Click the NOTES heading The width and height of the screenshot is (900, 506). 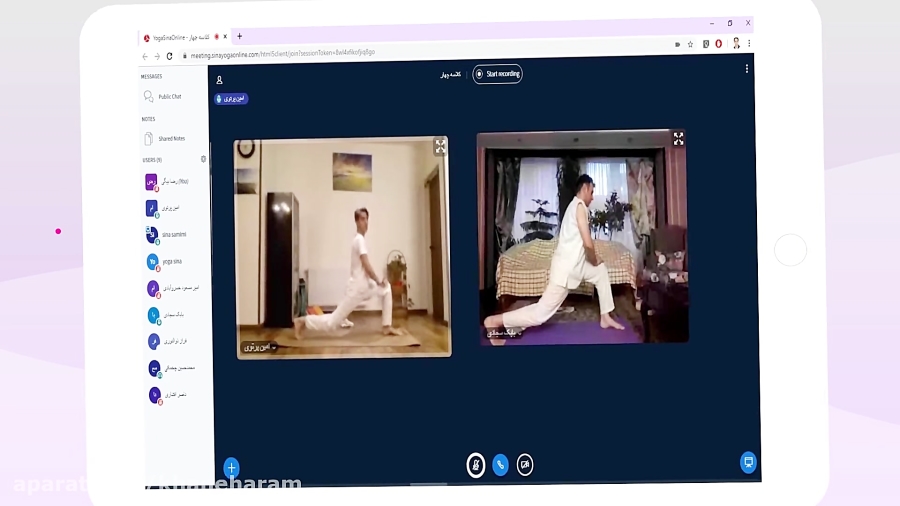pyautogui.click(x=148, y=119)
